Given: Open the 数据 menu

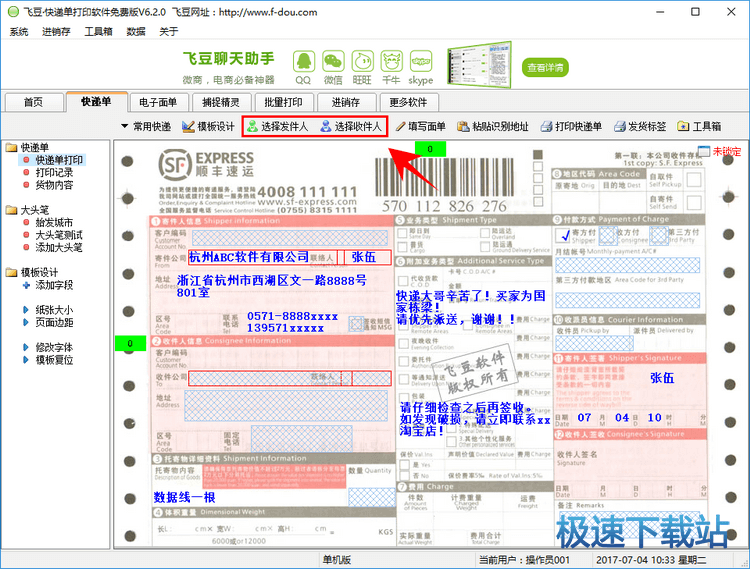Looking at the screenshot, I should click(136, 32).
